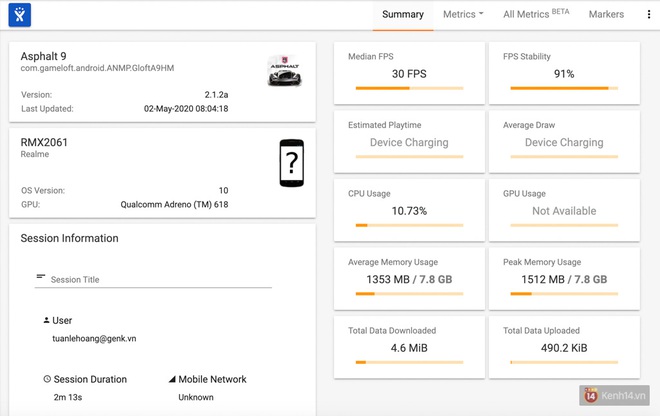This screenshot has width=660, height=416.
Task: Select the Median FPS 30 FPS value
Action: (x=409, y=74)
